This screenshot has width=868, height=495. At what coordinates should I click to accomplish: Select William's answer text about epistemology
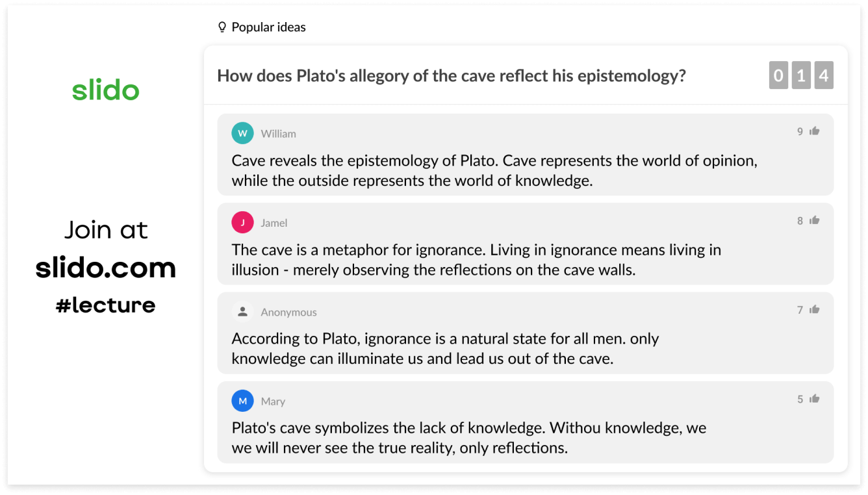(x=494, y=170)
